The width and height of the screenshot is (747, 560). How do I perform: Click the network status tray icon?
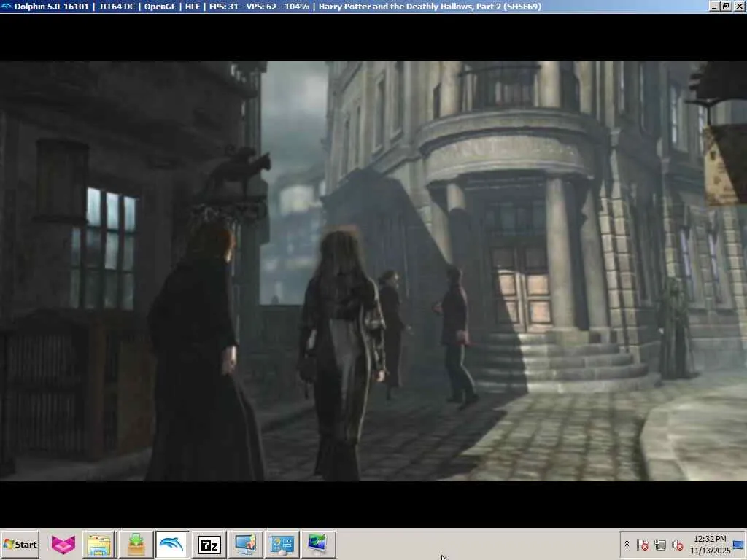(x=659, y=544)
